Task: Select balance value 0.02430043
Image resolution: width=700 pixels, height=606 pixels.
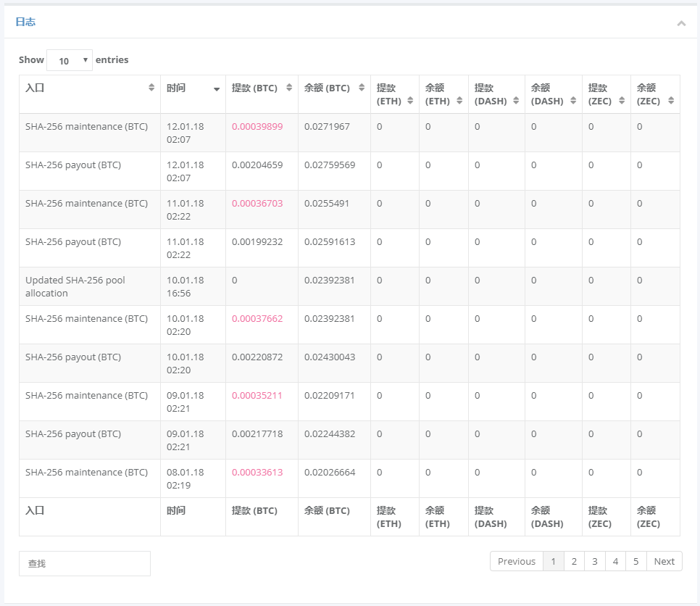Action: (x=330, y=357)
